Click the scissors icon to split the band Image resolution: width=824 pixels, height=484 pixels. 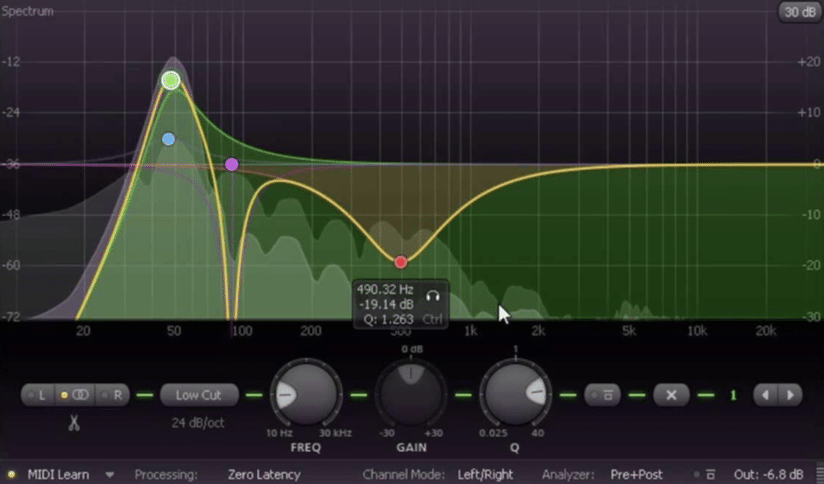74,423
